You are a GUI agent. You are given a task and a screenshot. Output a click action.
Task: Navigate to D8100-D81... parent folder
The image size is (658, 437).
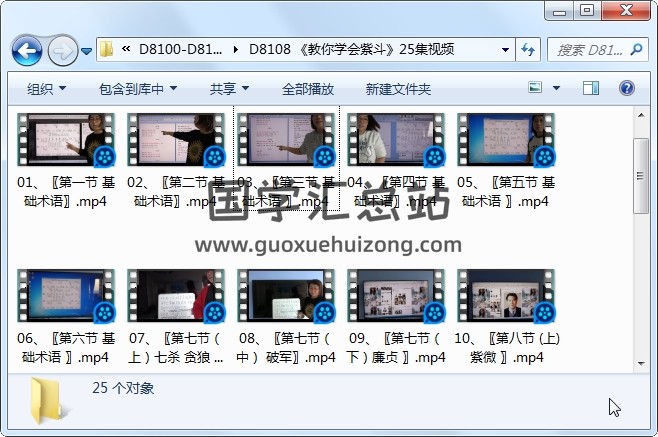(180, 50)
